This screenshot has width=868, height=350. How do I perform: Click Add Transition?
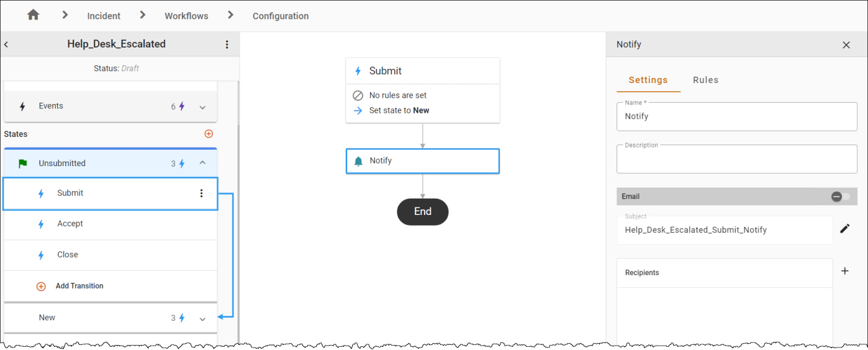[x=79, y=286]
